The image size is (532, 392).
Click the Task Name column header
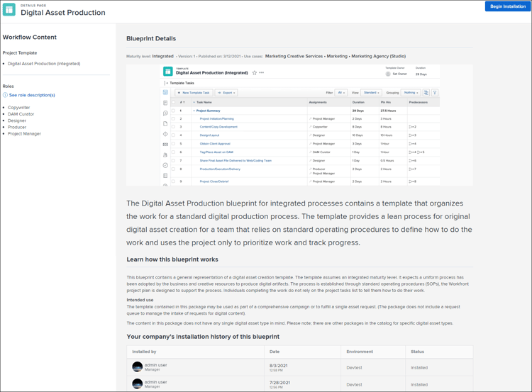coord(204,102)
